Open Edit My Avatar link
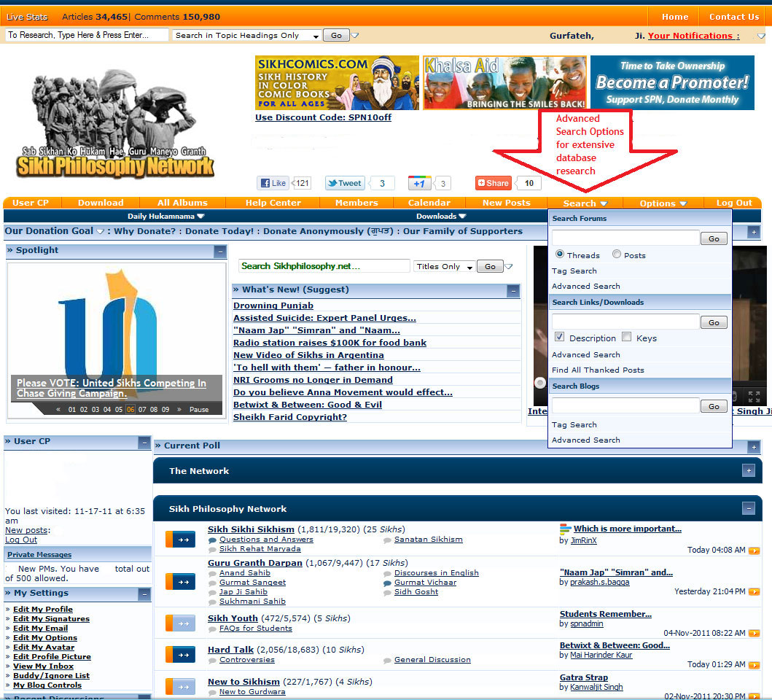This screenshot has width=772, height=700. click(x=44, y=647)
